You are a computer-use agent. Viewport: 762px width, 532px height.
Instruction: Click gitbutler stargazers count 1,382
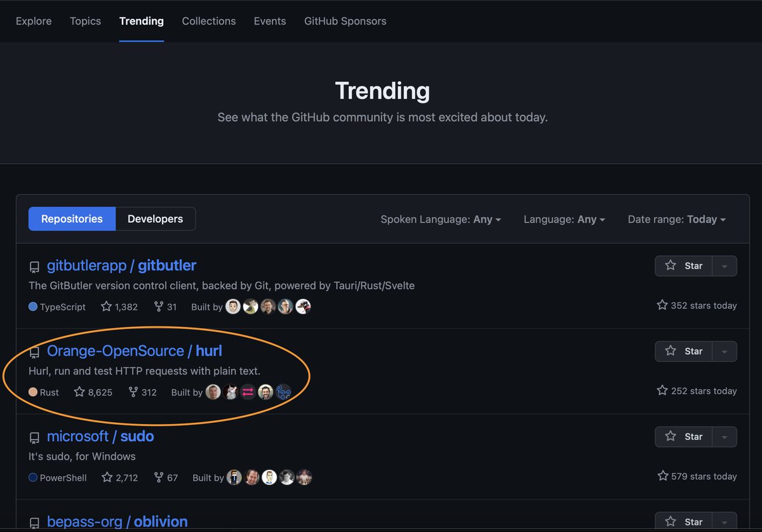119,307
